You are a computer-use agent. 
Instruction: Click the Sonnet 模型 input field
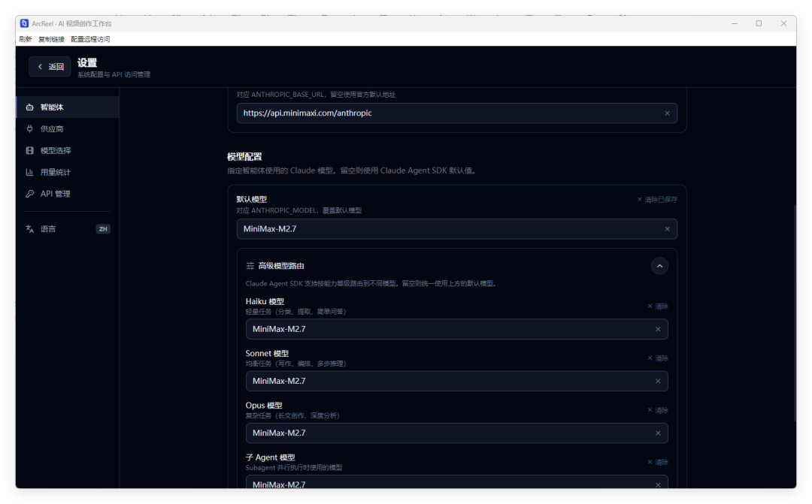click(457, 382)
